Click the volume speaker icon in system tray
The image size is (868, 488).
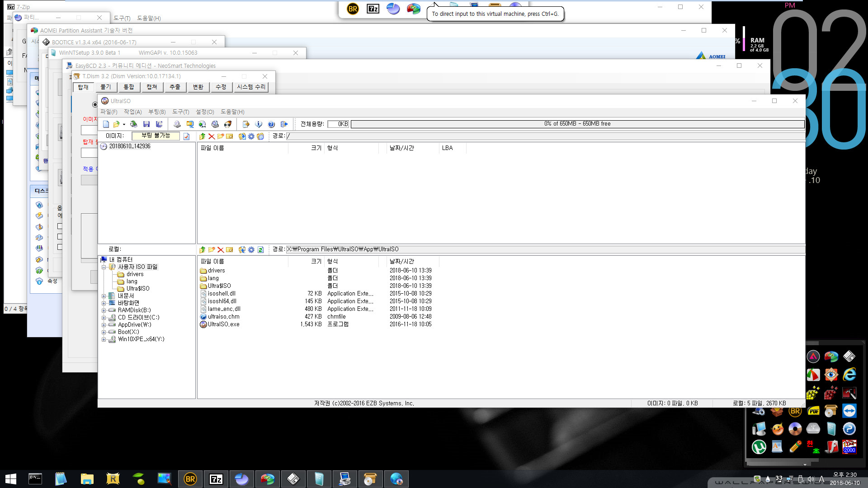point(811,479)
